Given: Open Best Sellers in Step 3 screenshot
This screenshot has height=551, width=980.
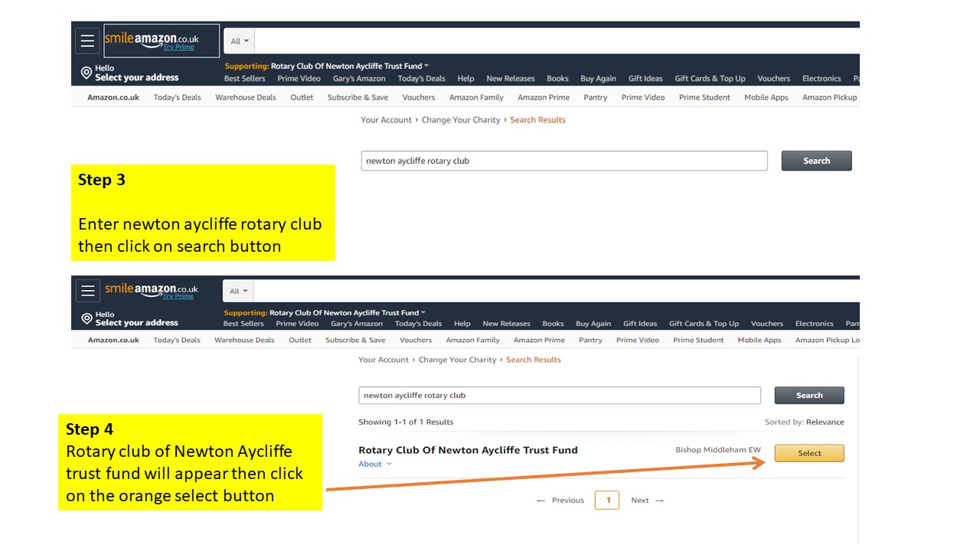Looking at the screenshot, I should [x=244, y=78].
